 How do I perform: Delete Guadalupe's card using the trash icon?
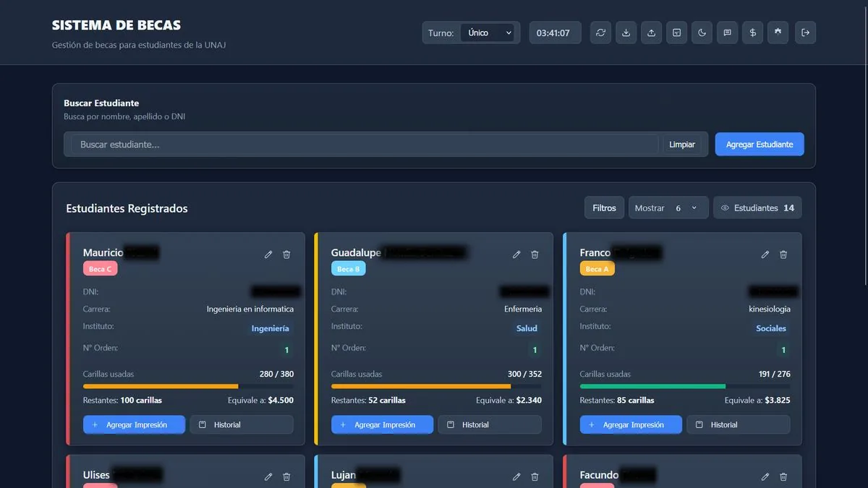coord(535,254)
